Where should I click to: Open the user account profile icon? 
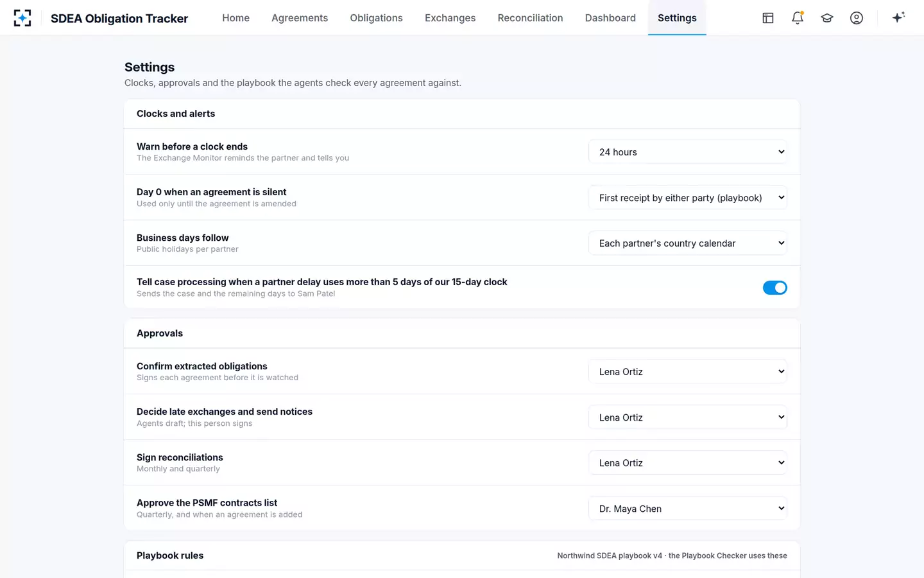point(857,18)
